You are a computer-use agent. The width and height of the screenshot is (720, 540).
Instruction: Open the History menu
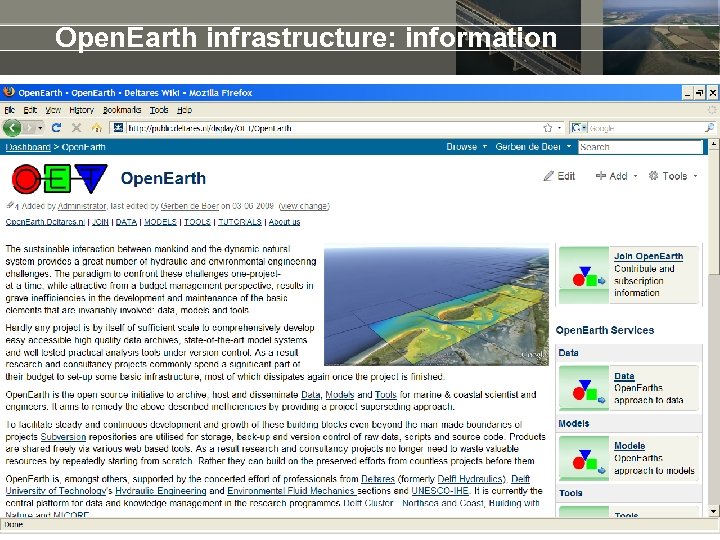[82, 110]
